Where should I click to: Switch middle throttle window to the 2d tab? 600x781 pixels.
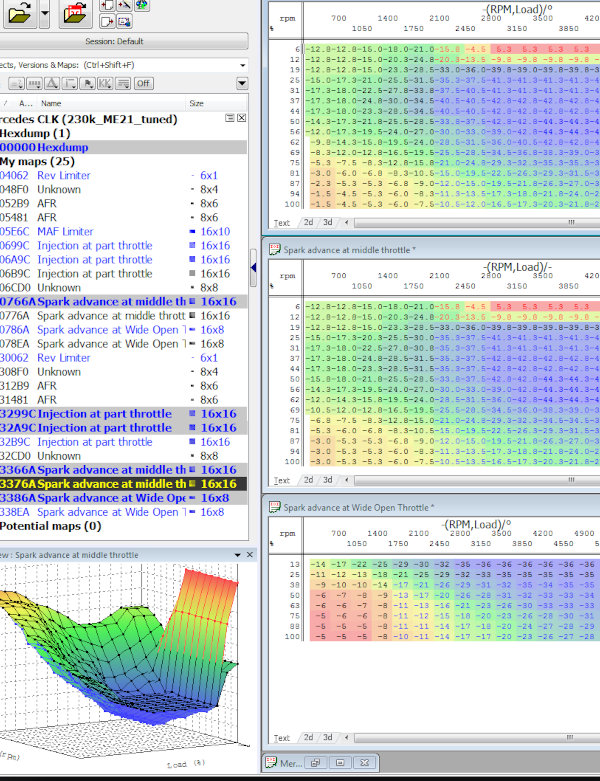coord(309,480)
